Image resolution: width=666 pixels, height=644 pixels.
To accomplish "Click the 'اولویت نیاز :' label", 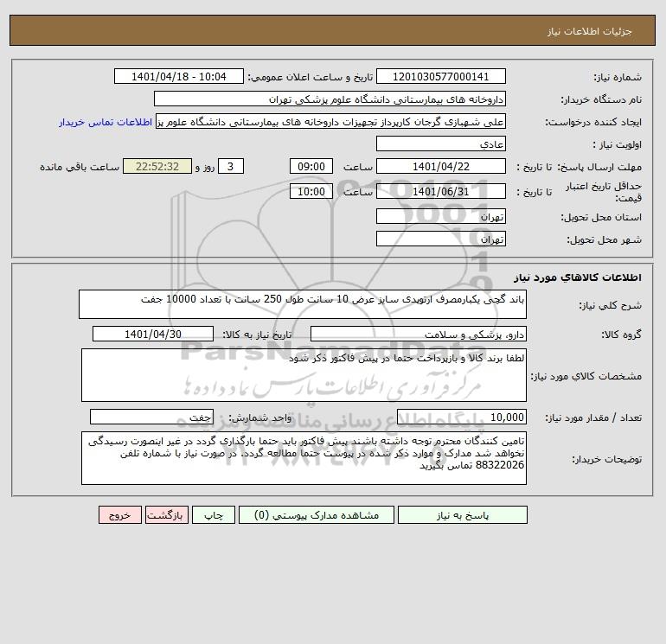I will point(618,144).
